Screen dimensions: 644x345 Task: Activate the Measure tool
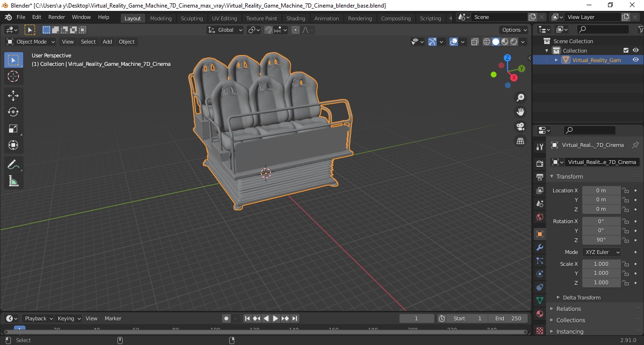(13, 181)
